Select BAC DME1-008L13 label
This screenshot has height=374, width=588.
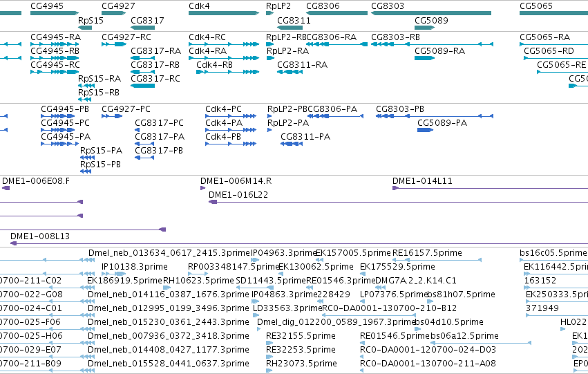[40, 236]
